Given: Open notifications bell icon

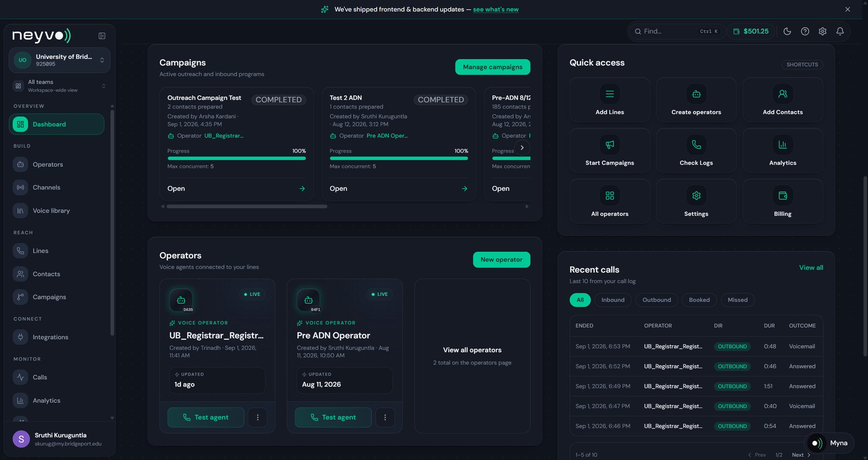Looking at the screenshot, I should tap(840, 31).
